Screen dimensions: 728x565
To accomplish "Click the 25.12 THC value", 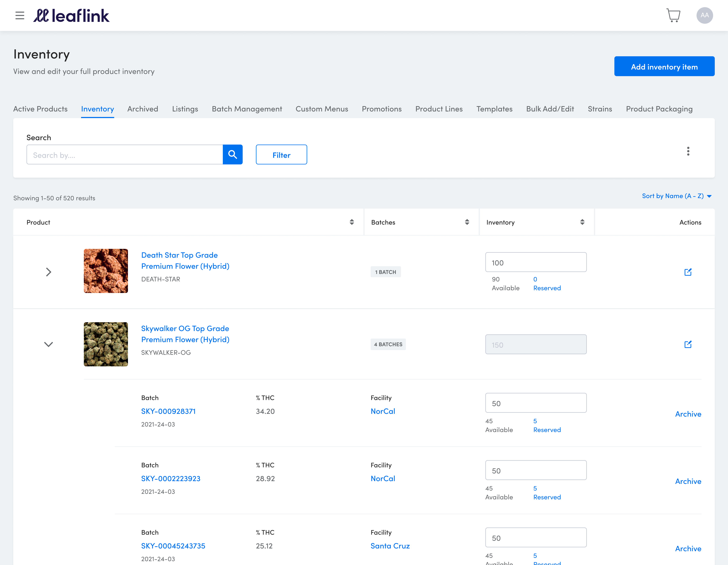I will click(x=264, y=546).
